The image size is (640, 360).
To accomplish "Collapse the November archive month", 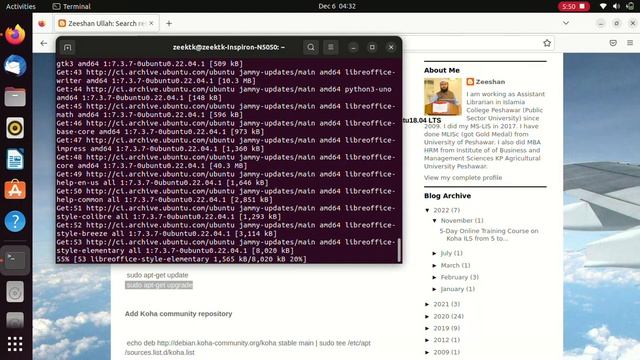I will click(435, 220).
